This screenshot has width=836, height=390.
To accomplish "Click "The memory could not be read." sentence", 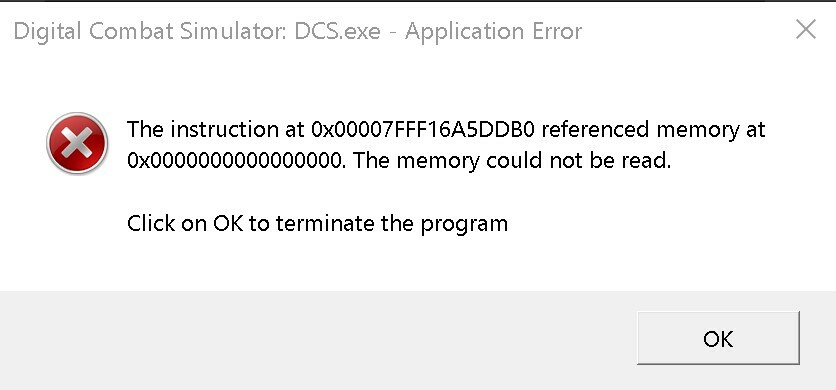I will click(512, 160).
